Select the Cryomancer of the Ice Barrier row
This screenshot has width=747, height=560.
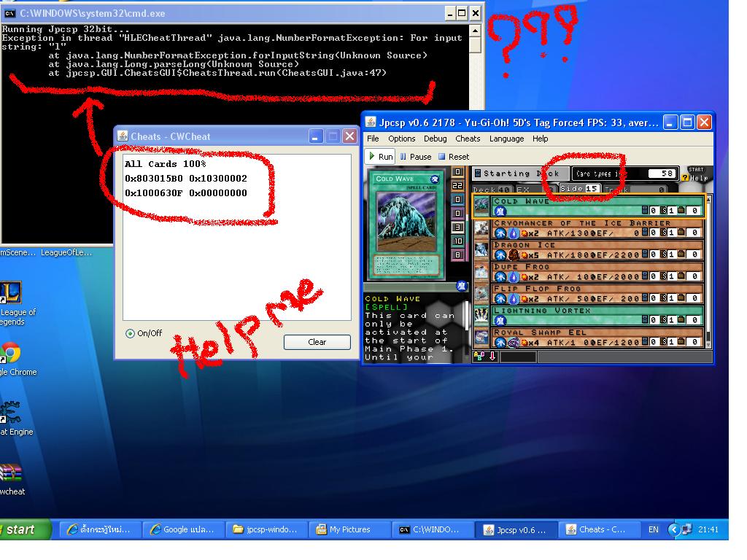point(589,228)
